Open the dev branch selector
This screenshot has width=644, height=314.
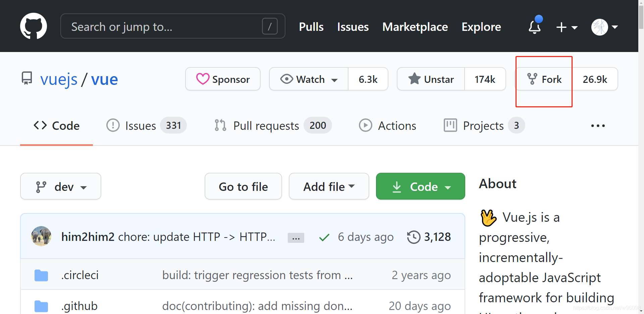tap(61, 186)
